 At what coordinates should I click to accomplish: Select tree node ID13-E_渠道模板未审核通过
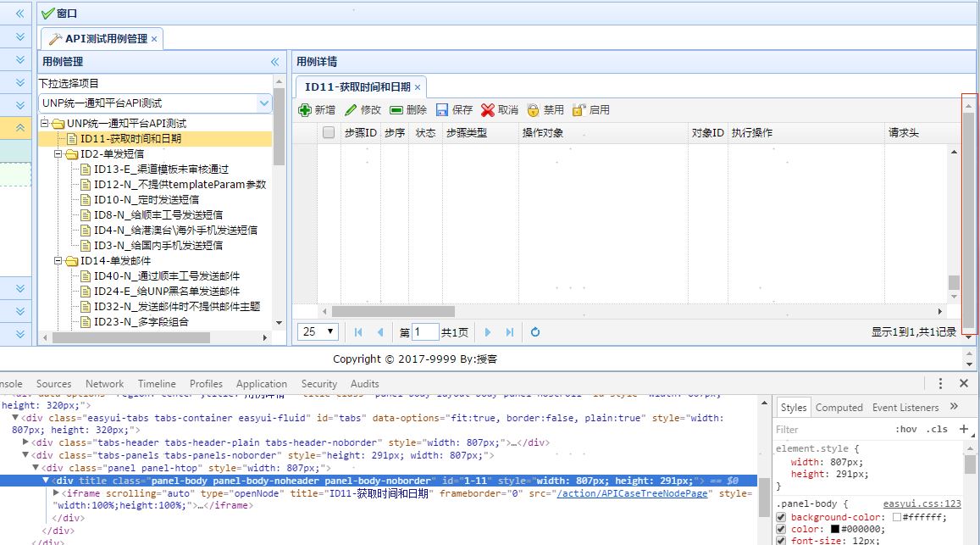161,170
